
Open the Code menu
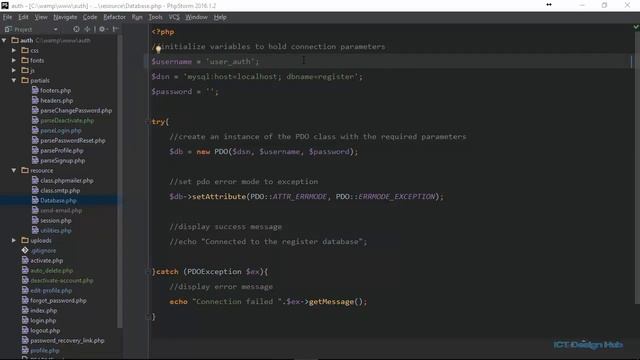90,17
